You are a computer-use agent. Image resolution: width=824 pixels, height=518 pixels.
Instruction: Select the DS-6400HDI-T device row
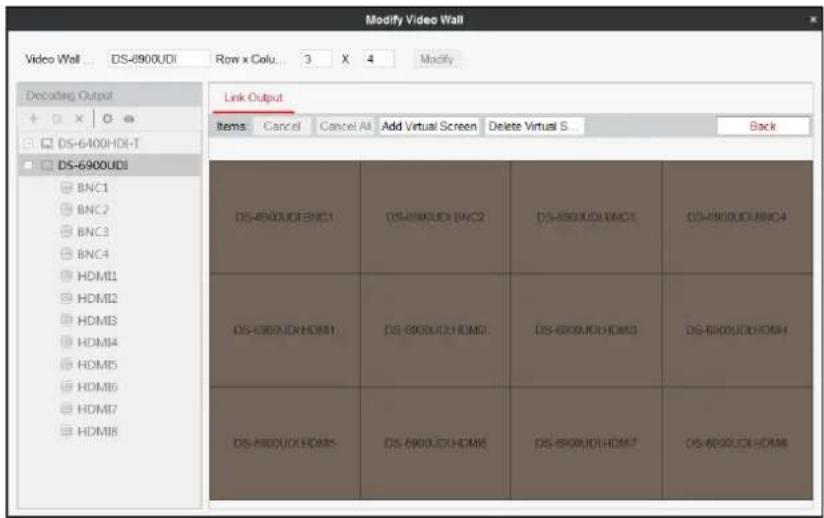coord(110,143)
